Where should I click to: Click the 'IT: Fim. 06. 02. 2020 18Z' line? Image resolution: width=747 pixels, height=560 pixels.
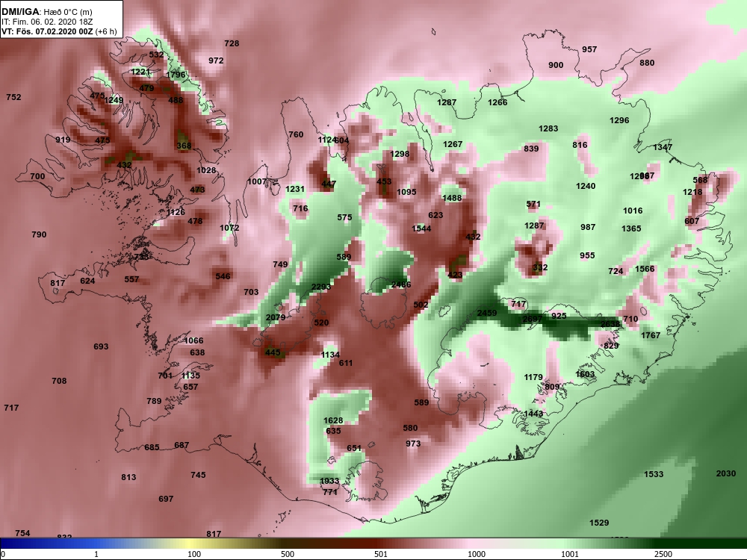[46, 22]
